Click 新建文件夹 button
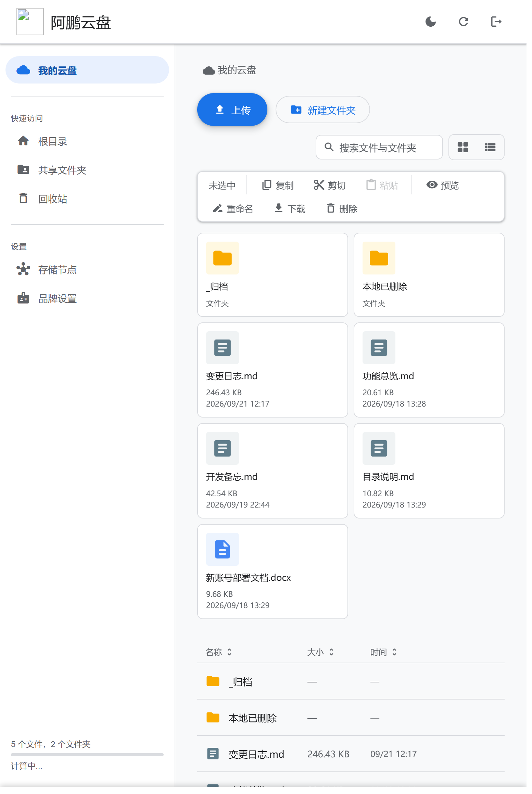This screenshot has width=532, height=794. point(322,110)
